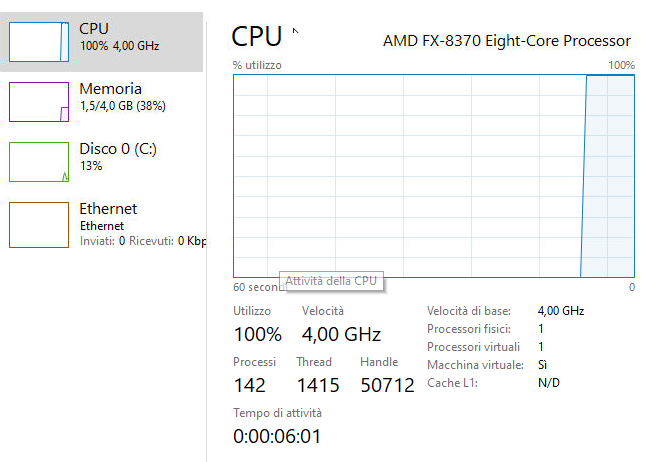The image size is (647, 462).
Task: Click the Attività della CPU tooltip
Action: [330, 281]
